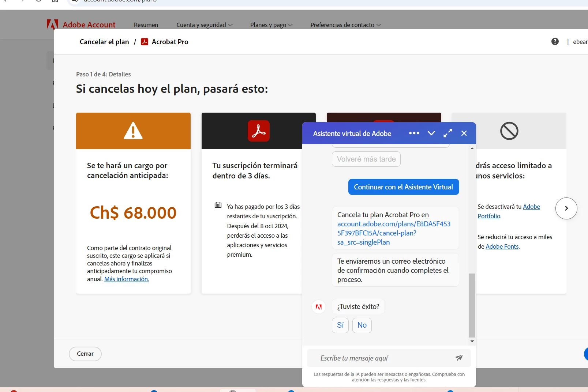Go to next cards with right arrow
Screen dimensions: 588x392
click(566, 208)
